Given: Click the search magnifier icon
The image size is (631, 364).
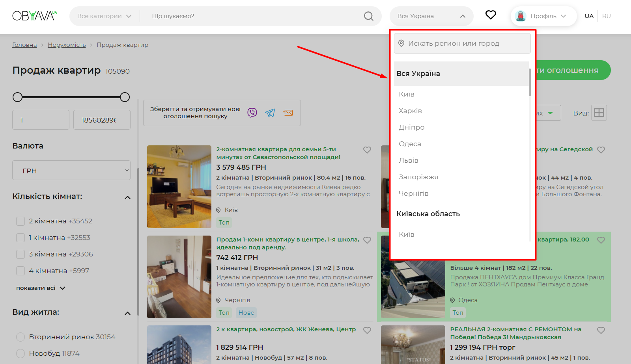Looking at the screenshot, I should (368, 16).
